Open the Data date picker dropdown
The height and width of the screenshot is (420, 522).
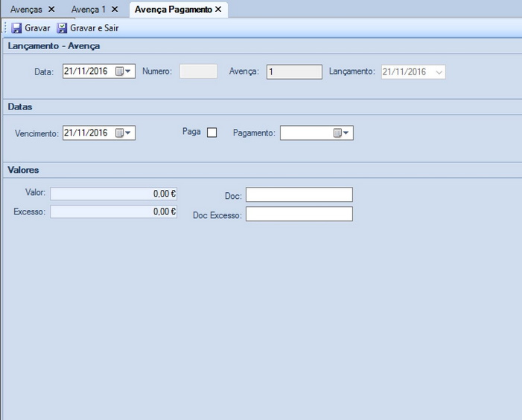124,71
